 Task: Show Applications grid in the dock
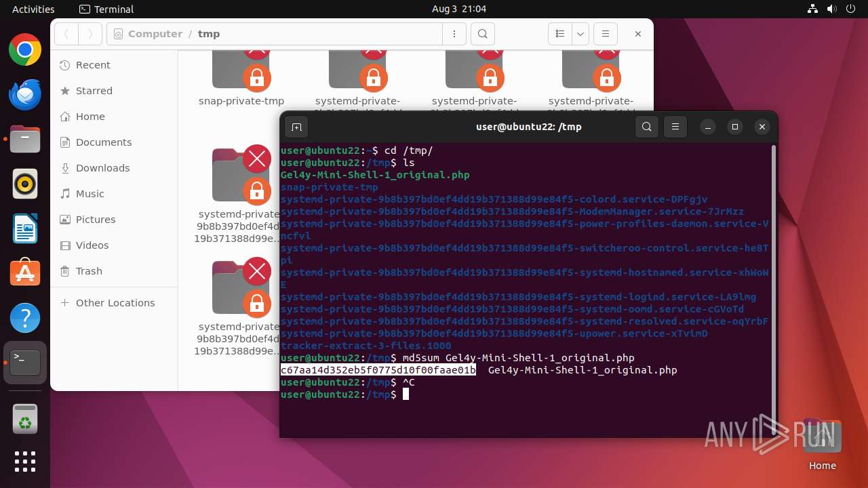tap(25, 462)
